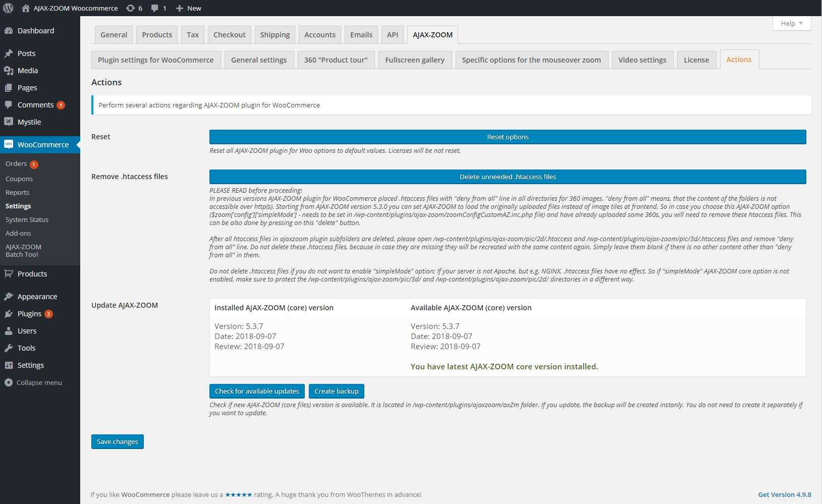Image resolution: width=822 pixels, height=504 pixels.
Task: Open Coupons in WooCommerce submenu
Action: coord(19,179)
